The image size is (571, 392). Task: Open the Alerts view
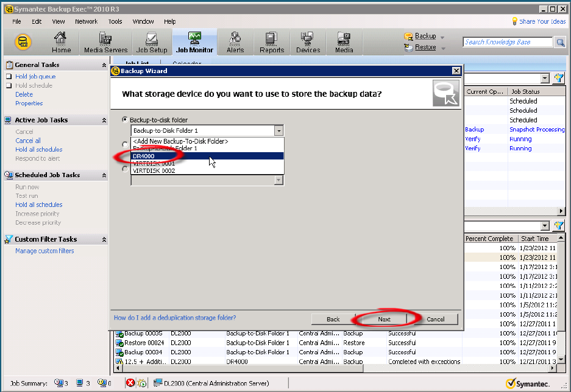[235, 42]
